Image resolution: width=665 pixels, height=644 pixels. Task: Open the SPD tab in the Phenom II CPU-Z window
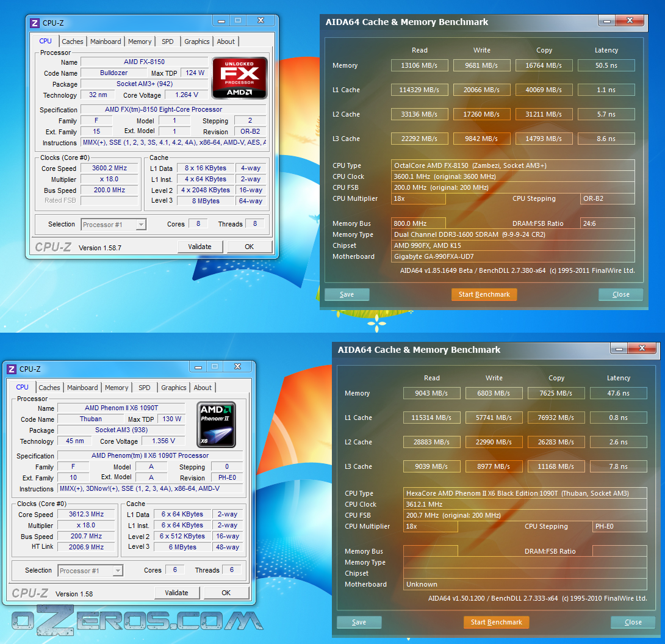144,388
